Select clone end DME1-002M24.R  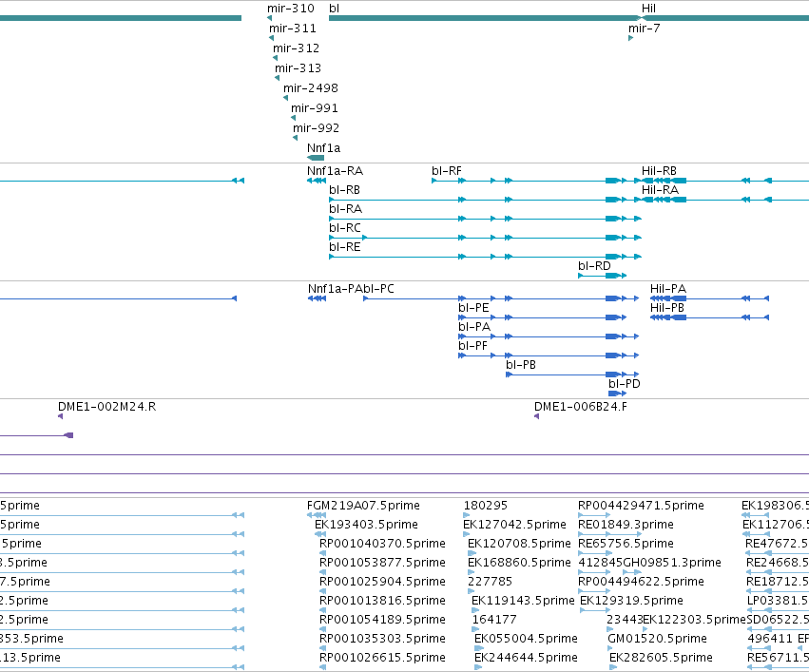coord(60,416)
